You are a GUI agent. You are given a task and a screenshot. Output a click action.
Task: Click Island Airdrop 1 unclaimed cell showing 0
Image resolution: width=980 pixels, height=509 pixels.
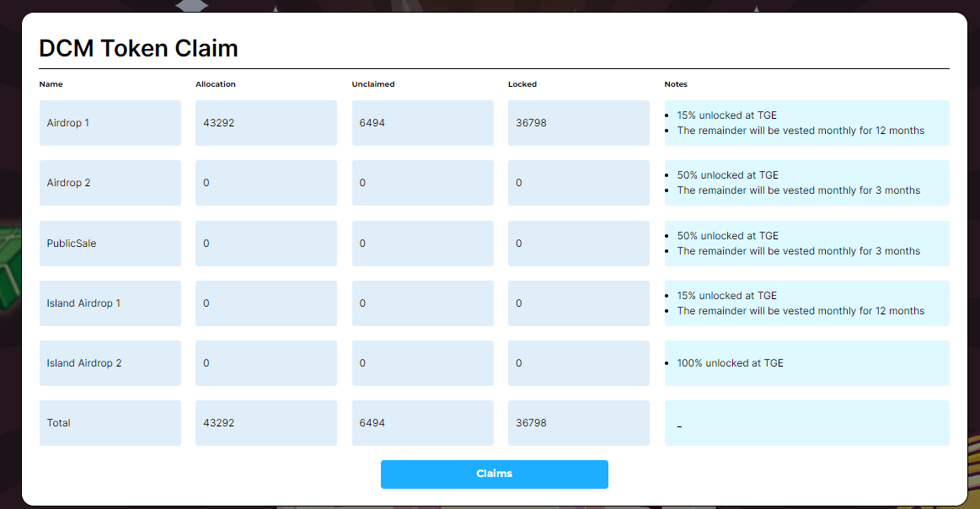(x=422, y=303)
